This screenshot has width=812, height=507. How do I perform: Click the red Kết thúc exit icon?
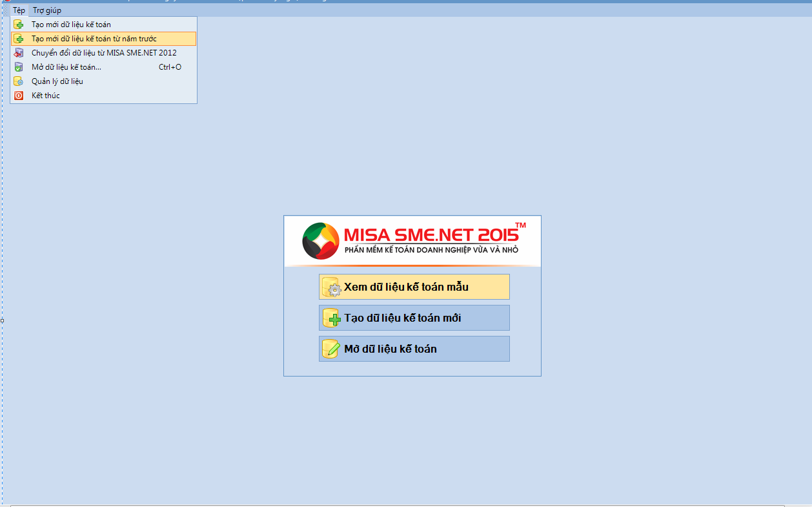point(19,96)
